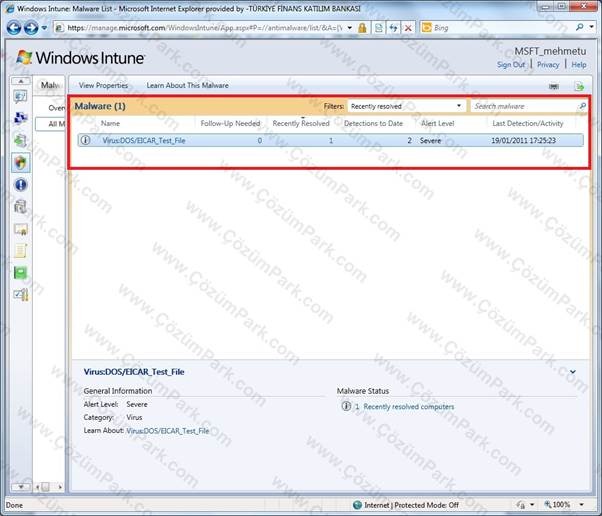Open the Learn About Virus:DOS/EICAR_Test_File link
Image resolution: width=602 pixels, height=516 pixels.
(168, 431)
